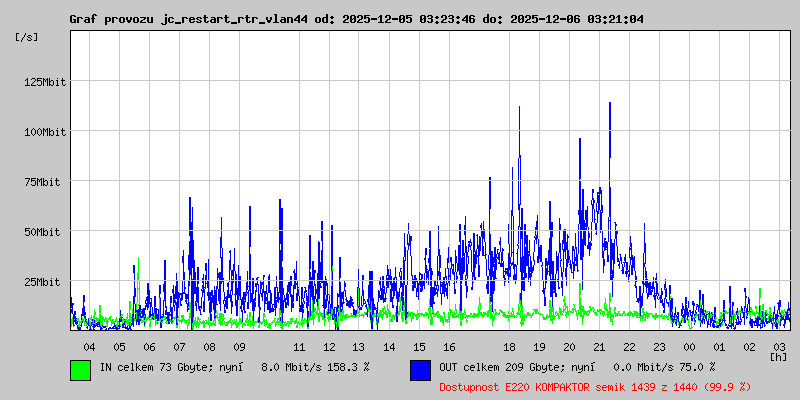
Task: Click the end timestamp 2025-12-06 03:21:04 in title
Action: click(577, 19)
